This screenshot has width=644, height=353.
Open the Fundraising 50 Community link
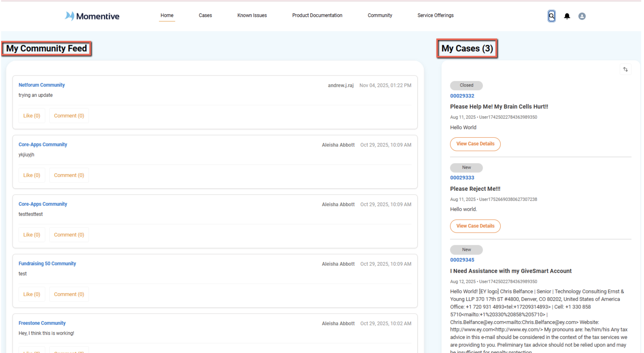47,263
